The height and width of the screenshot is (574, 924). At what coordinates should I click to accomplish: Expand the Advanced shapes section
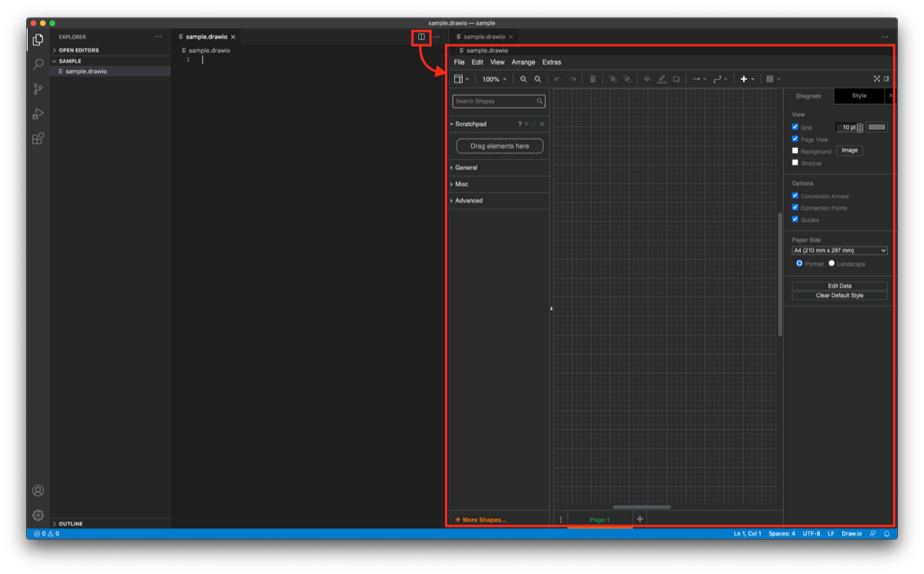[x=468, y=200]
